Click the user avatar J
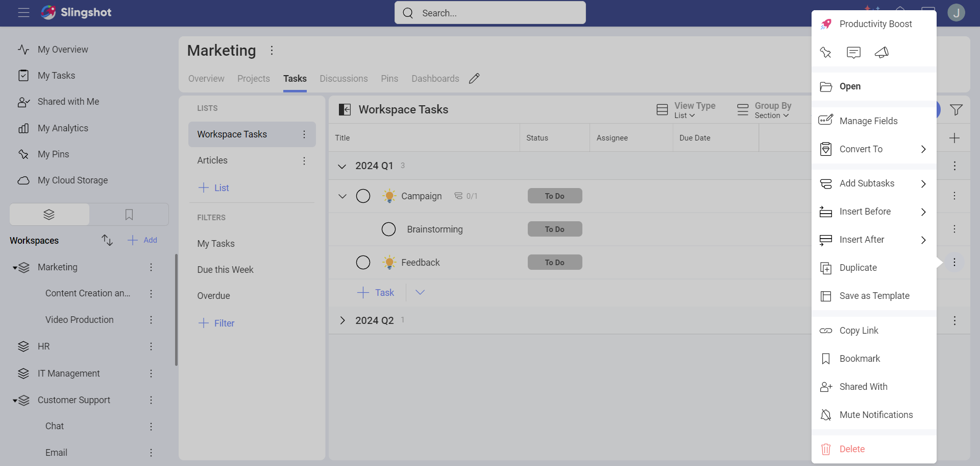Image resolution: width=980 pixels, height=466 pixels. [956, 13]
